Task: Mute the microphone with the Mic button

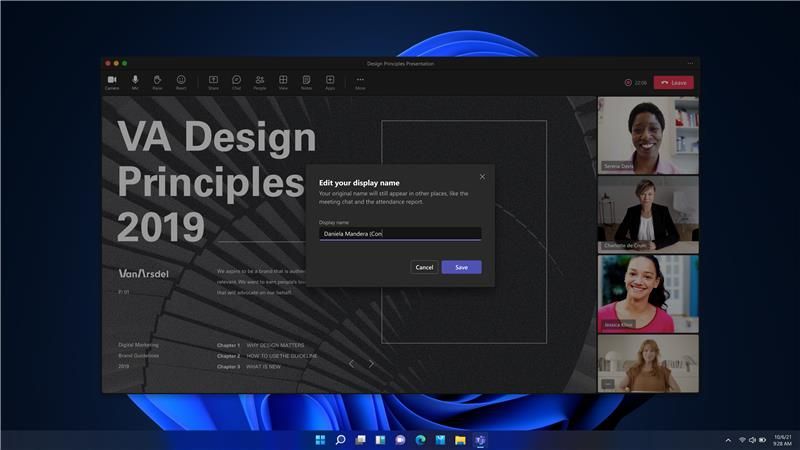Action: pos(135,82)
